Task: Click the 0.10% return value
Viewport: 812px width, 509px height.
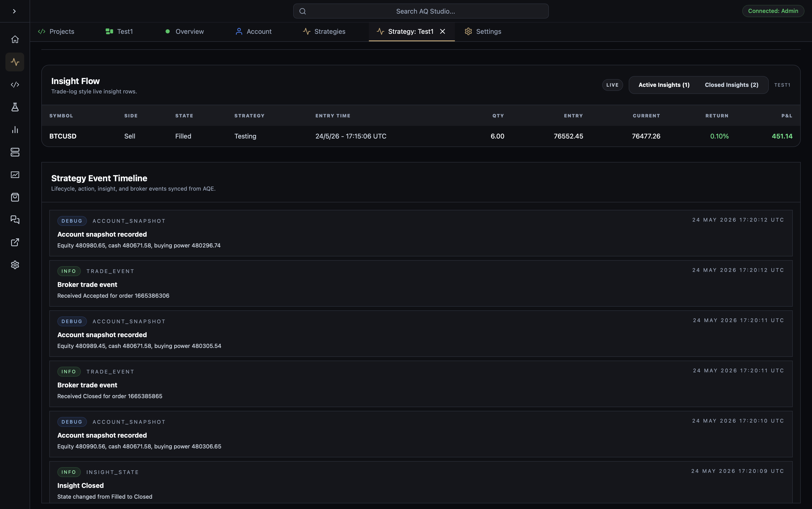Action: [x=719, y=136]
